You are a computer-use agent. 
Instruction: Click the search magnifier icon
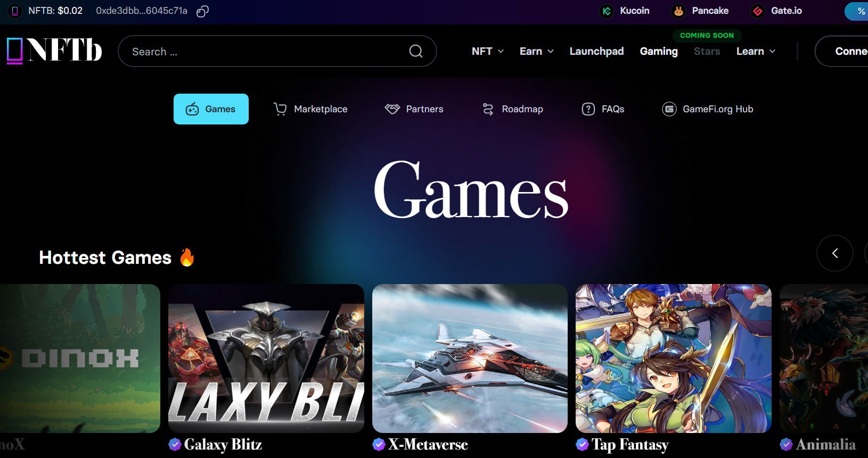(416, 51)
